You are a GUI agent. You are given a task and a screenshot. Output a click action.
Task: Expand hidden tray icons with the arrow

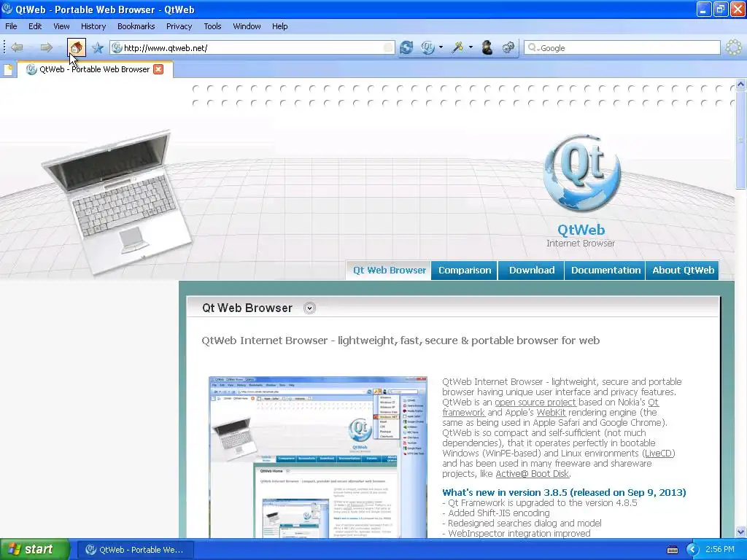pyautogui.click(x=692, y=550)
